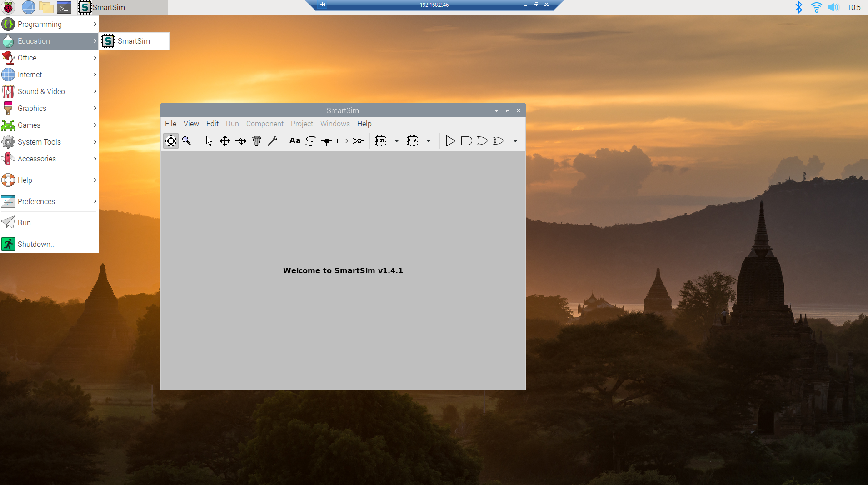
Task: Click Shutdown... in the main menu
Action: coord(49,244)
